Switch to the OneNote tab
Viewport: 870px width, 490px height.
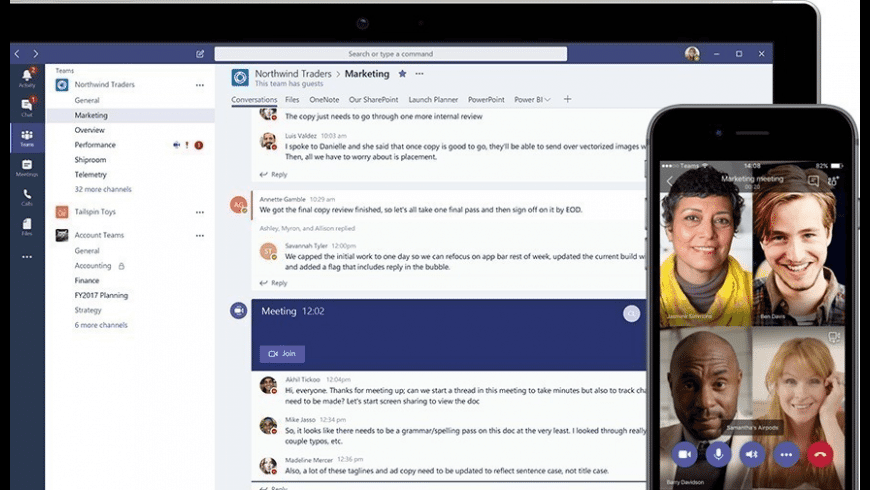tap(324, 100)
